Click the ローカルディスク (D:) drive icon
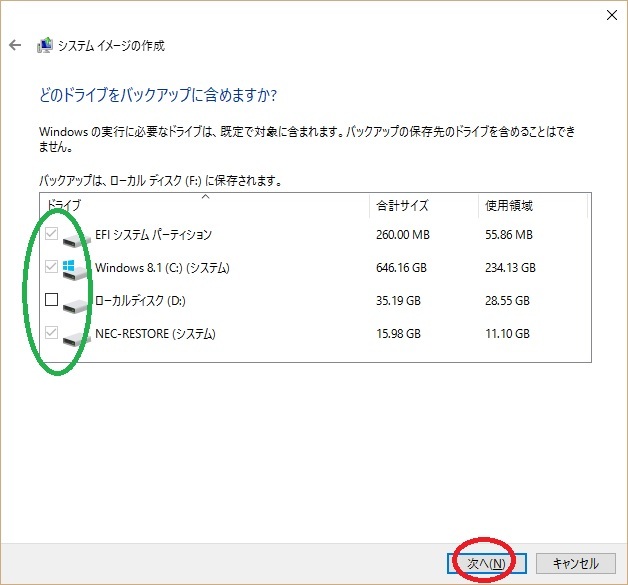This screenshot has width=628, height=585. click(x=75, y=306)
